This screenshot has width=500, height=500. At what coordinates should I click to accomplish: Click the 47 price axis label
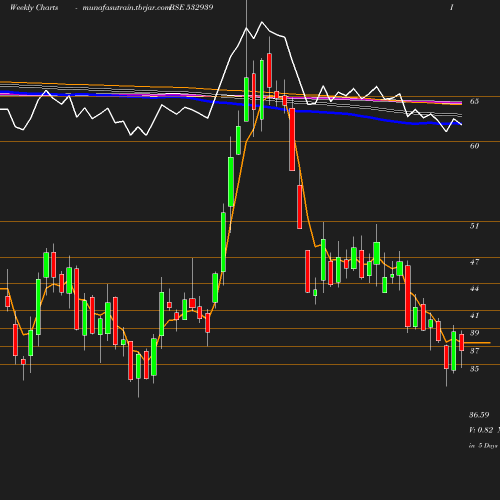tap(475, 262)
